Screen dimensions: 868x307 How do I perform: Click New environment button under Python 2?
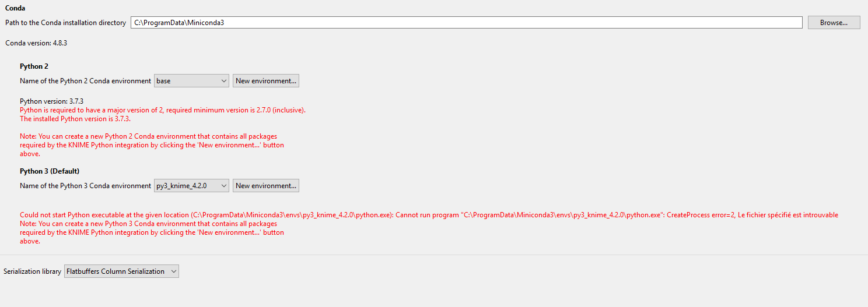coord(266,81)
